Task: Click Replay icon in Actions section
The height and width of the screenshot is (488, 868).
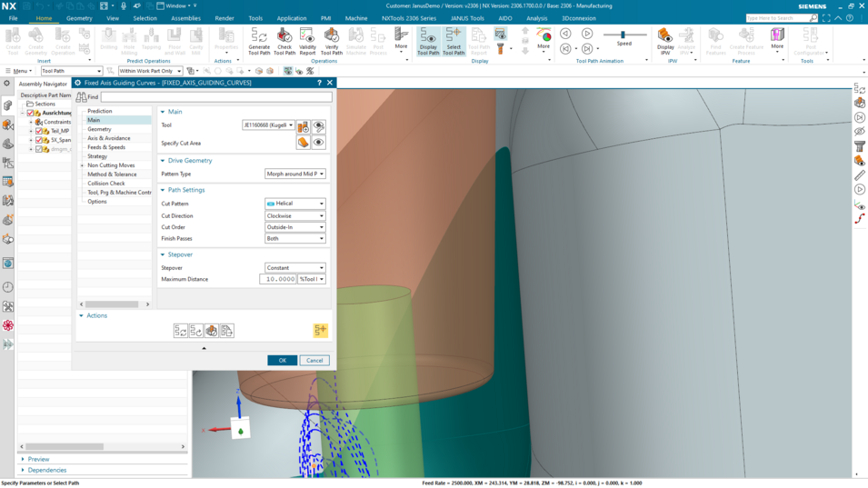Action: [196, 331]
